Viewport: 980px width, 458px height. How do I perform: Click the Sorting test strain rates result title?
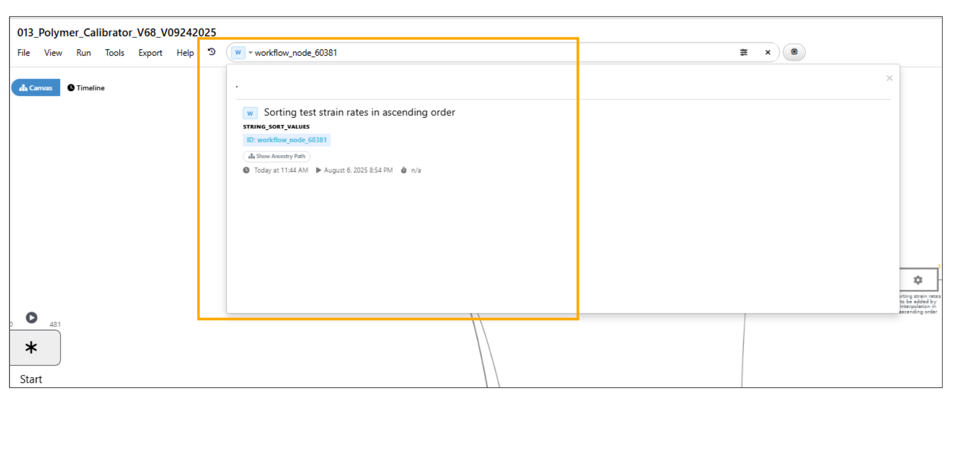(359, 113)
